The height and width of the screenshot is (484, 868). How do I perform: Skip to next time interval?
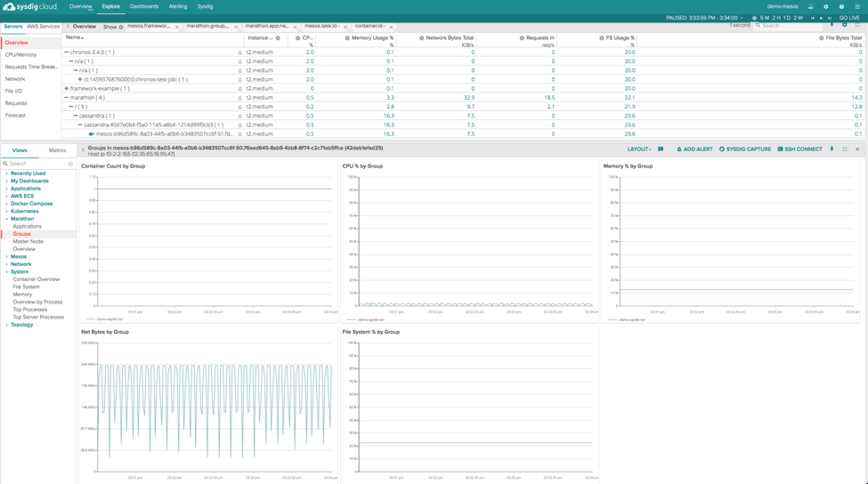[829, 18]
